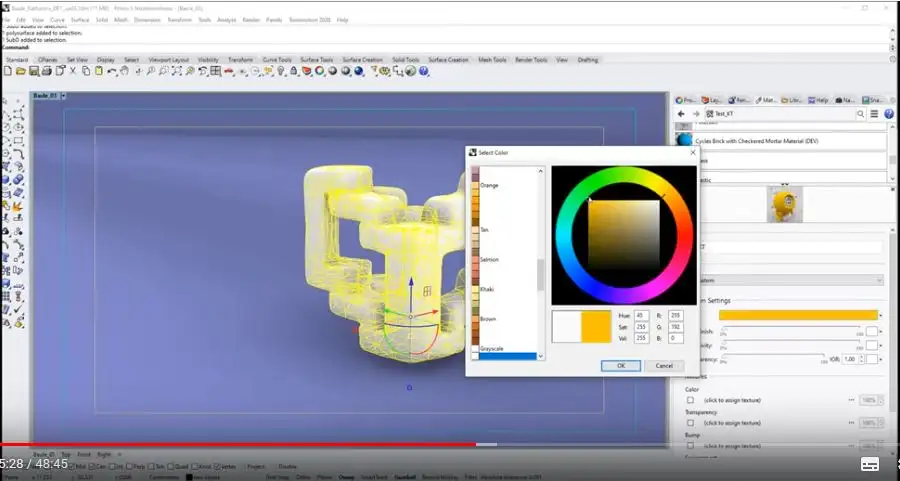This screenshot has width=900, height=481.
Task: Toggle the Int osnap checkbox
Action: tap(112, 467)
